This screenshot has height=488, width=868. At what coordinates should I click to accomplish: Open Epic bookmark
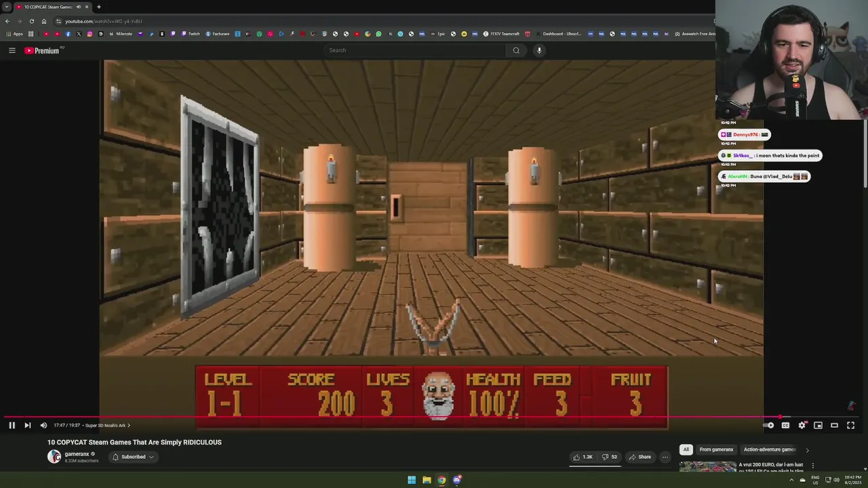pyautogui.click(x=438, y=34)
